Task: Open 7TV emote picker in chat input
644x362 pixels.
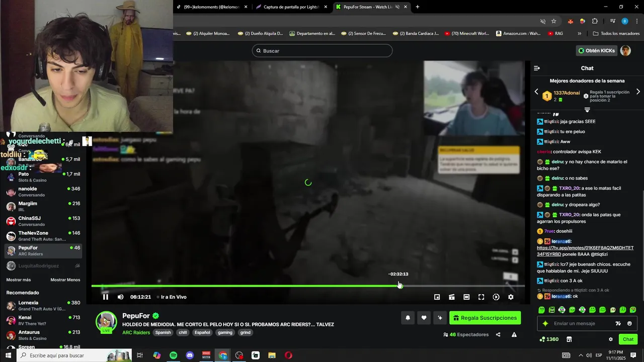Action: point(618,324)
